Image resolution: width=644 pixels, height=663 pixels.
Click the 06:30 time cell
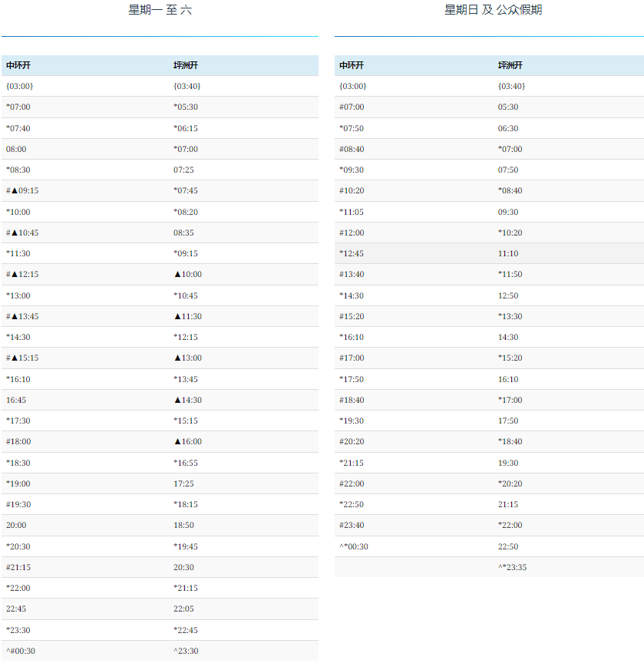[x=508, y=128]
